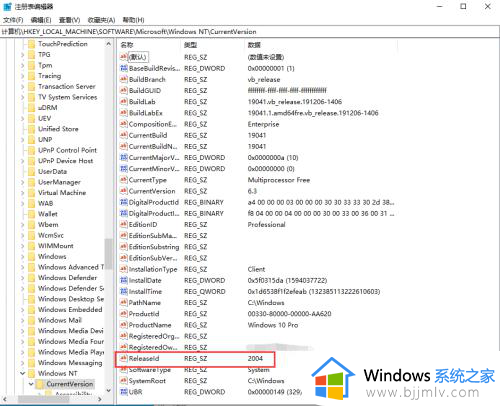Select the UserManager tree item
Image resolution: width=500 pixels, height=406 pixels.
[x=59, y=182]
